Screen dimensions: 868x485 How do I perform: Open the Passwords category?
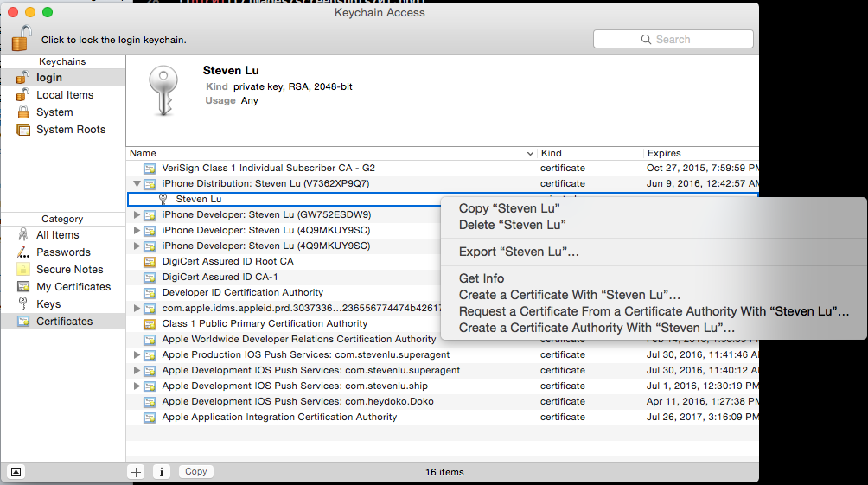click(63, 252)
